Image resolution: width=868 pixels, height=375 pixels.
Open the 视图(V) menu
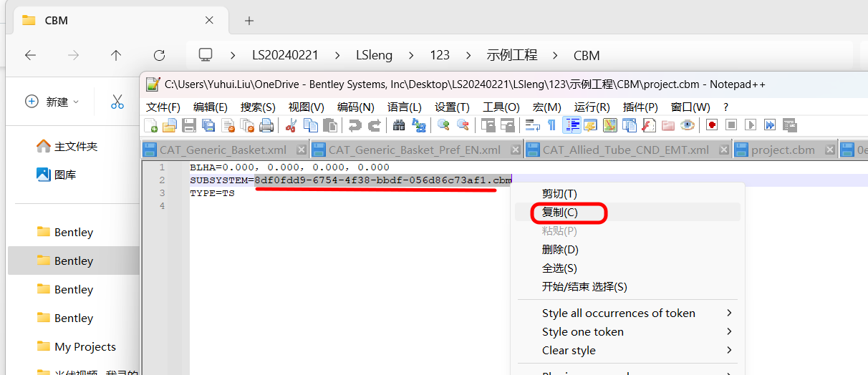pos(307,107)
